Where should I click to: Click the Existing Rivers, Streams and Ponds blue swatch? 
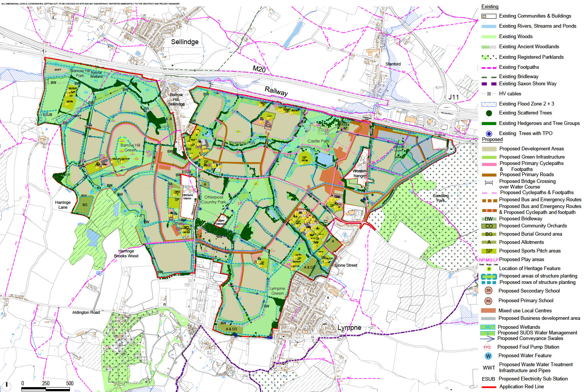pyautogui.click(x=489, y=26)
